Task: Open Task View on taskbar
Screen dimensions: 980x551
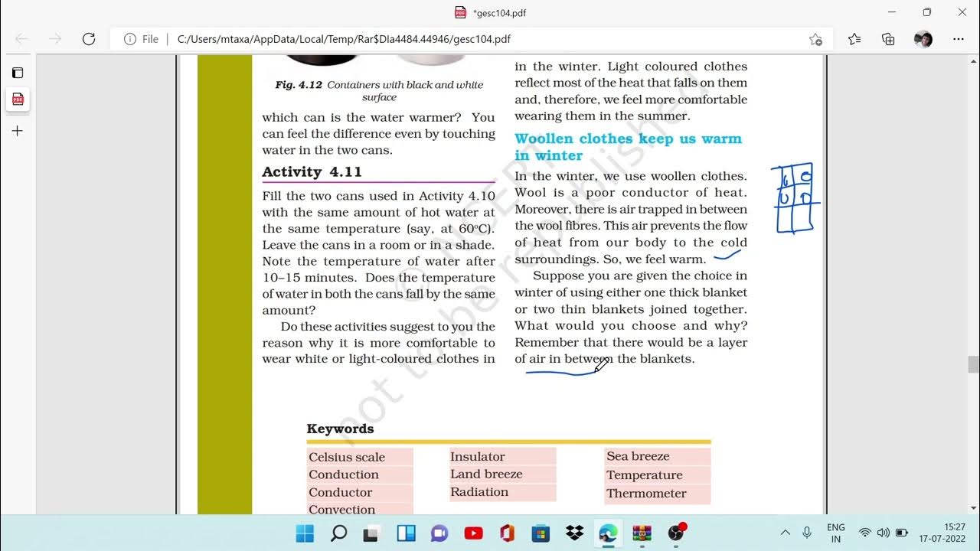Action: click(x=372, y=533)
